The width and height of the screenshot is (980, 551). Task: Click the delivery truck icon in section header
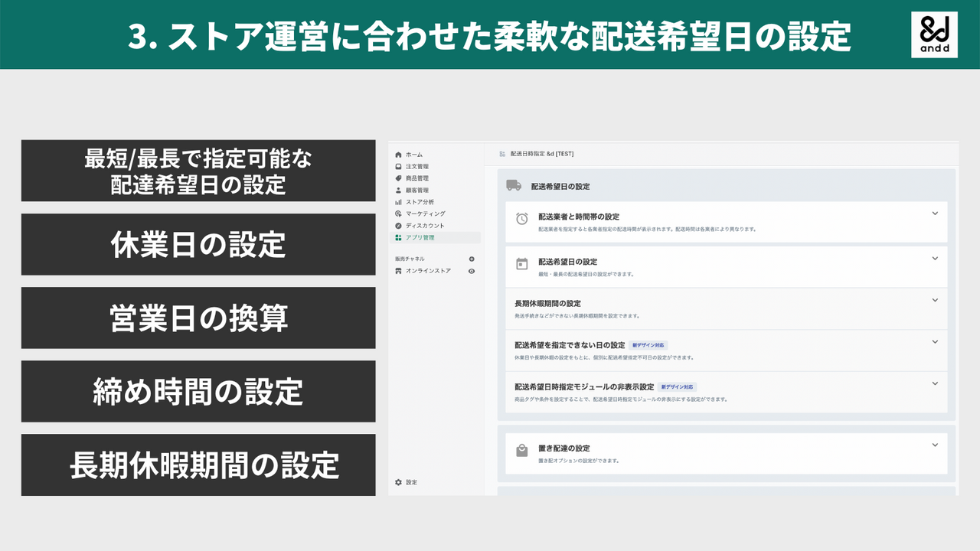(x=514, y=185)
